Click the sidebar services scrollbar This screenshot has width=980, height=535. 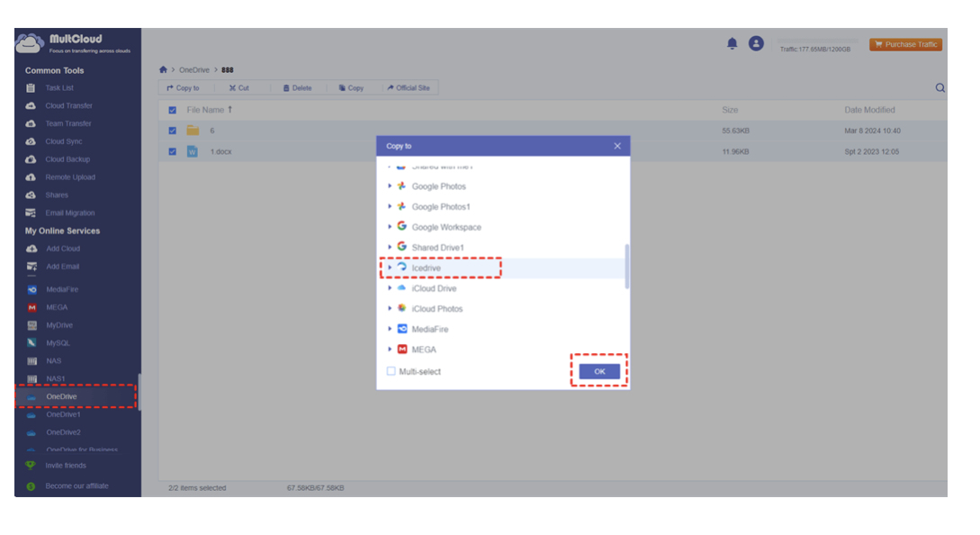(139, 392)
